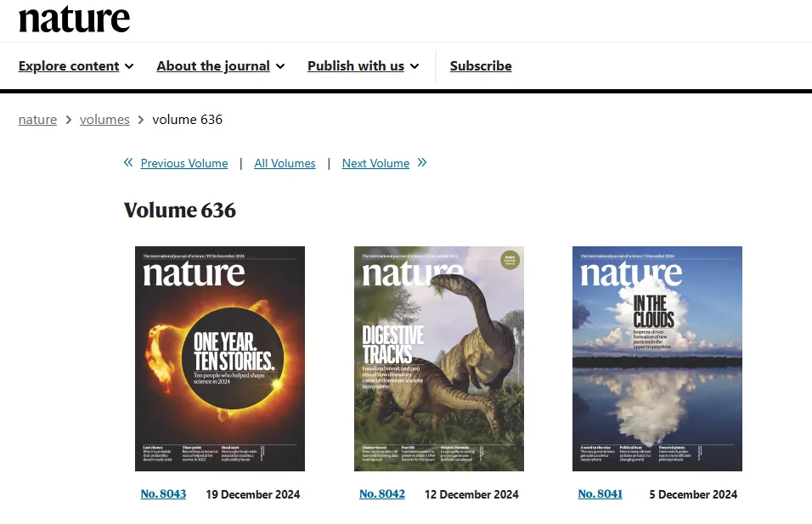
Task: Open issue No. 8043
Action: pyautogui.click(x=164, y=494)
